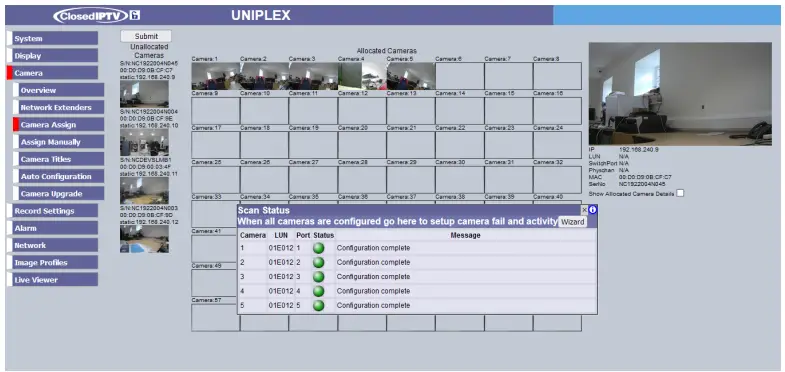
Task: Click green status indicator for camera 3
Action: (x=318, y=277)
